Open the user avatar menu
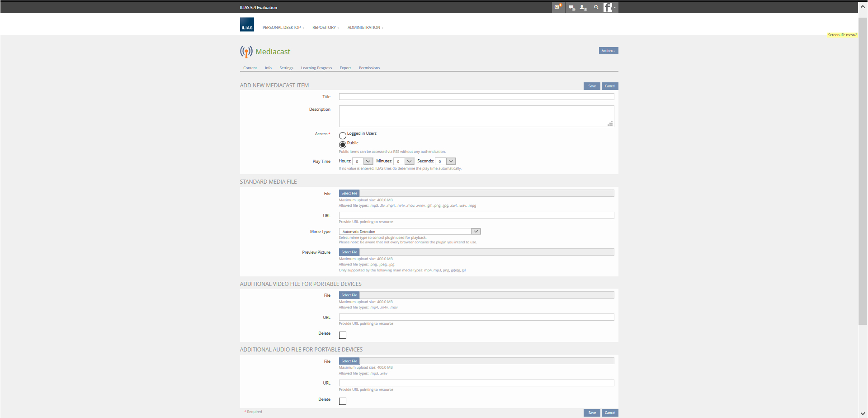The image size is (868, 418). point(610,7)
